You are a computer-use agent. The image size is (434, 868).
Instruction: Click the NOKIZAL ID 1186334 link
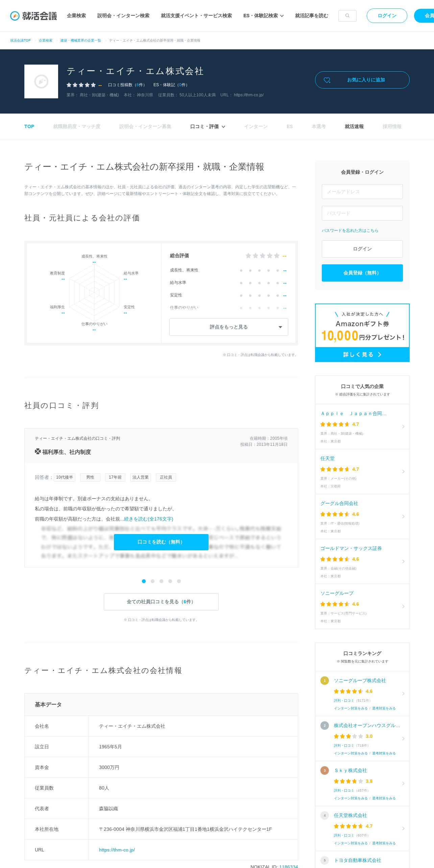coord(288,866)
